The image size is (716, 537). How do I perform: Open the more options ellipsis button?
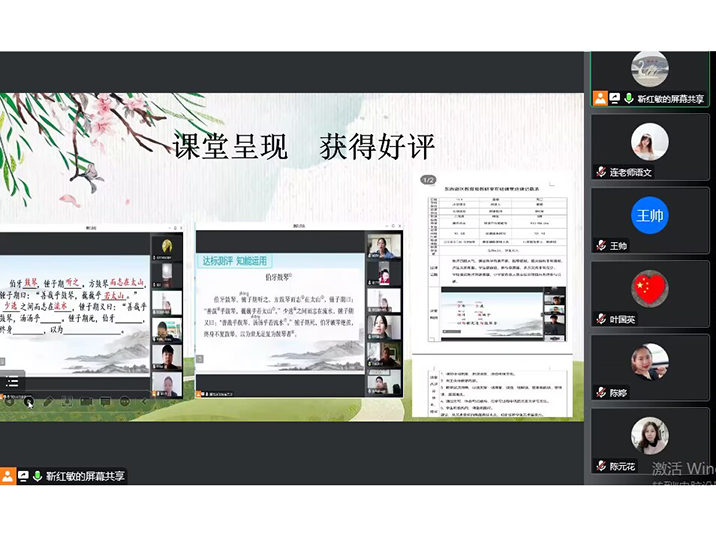pyautogui.click(x=125, y=402)
